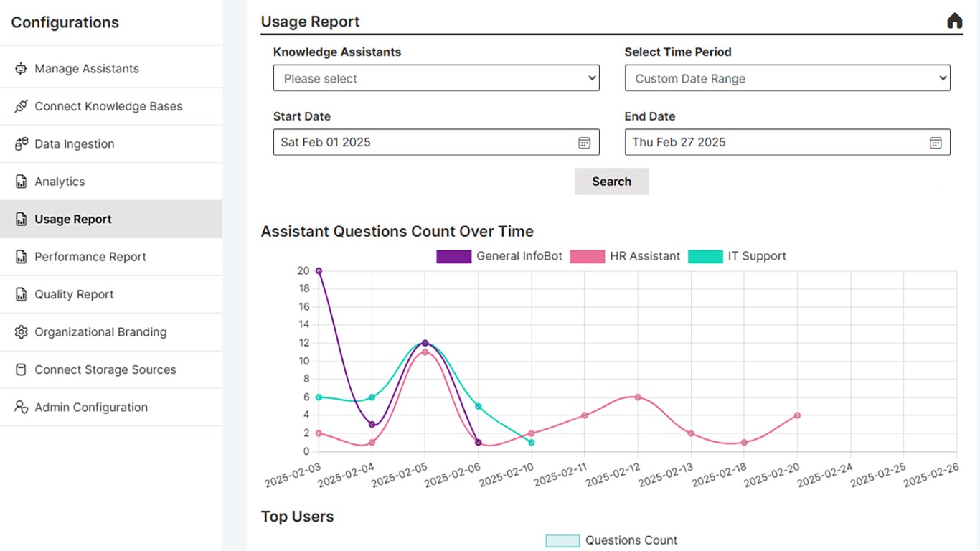980x551 pixels.
Task: Click the Data Ingestion icon in sidebar
Action: tap(21, 144)
